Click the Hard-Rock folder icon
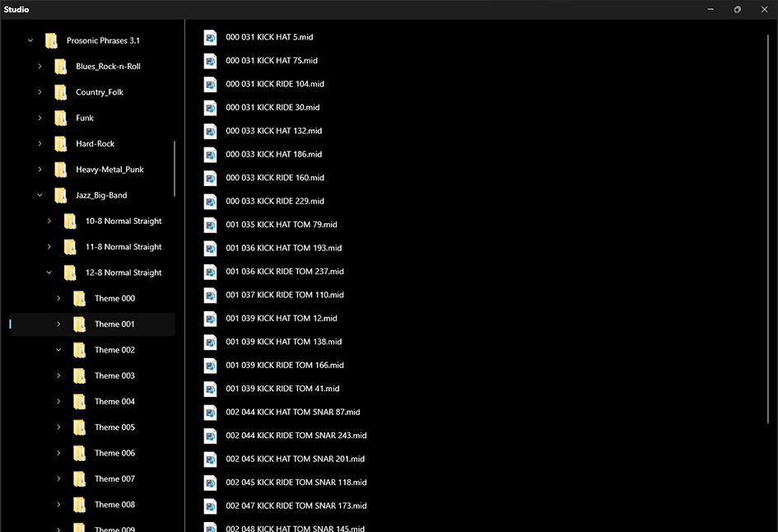 pos(61,143)
